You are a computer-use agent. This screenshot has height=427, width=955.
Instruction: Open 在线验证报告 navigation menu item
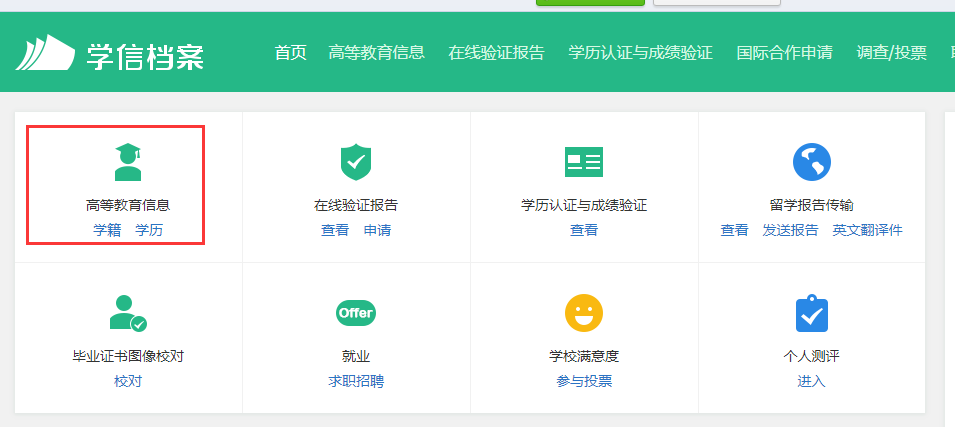pyautogui.click(x=496, y=53)
